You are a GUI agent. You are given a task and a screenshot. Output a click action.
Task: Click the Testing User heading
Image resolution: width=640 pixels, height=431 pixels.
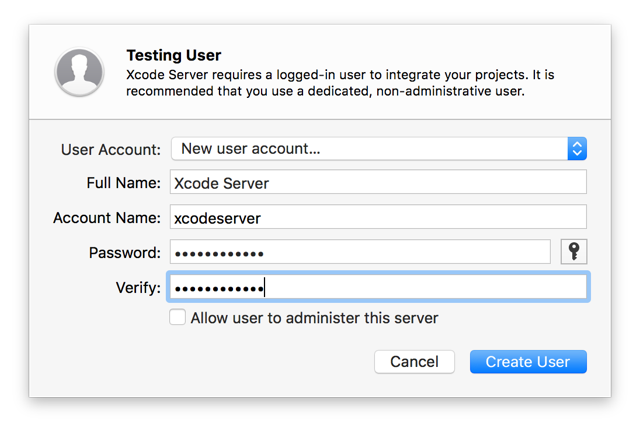coord(174,56)
